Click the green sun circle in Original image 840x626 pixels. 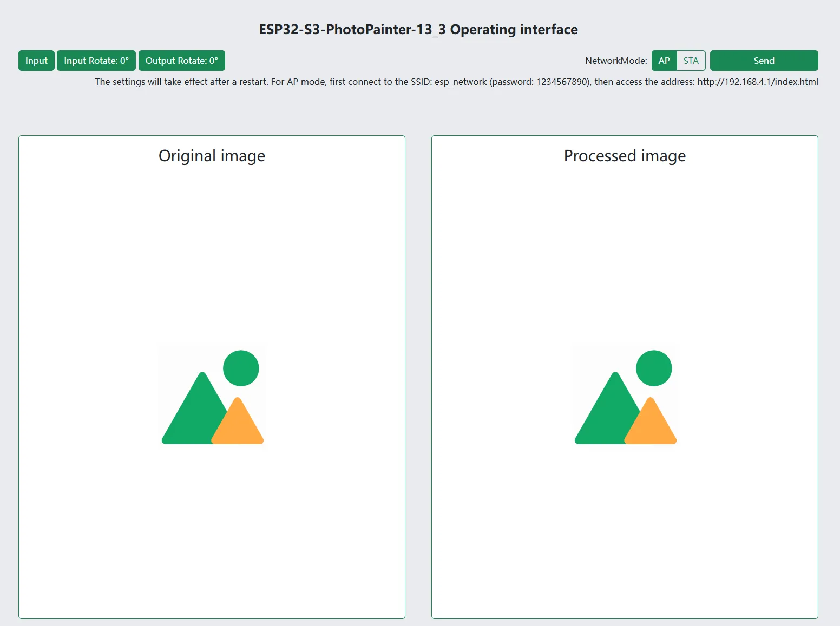tap(241, 368)
